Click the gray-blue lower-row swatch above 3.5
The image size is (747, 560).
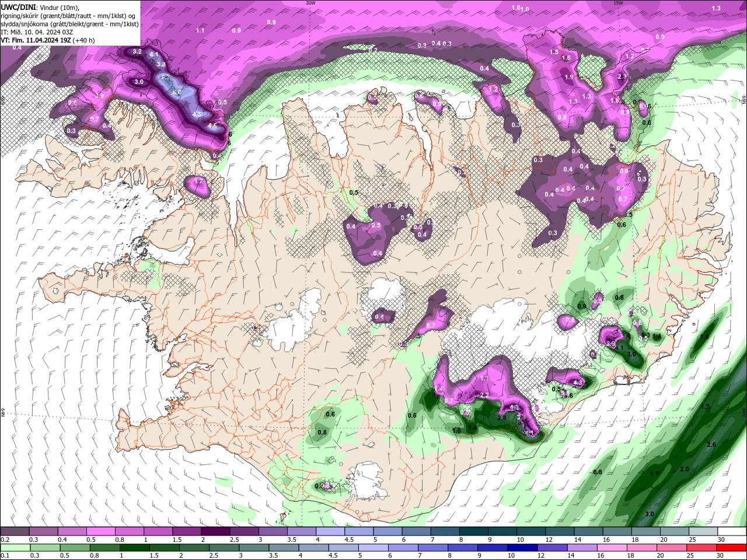click(284, 548)
